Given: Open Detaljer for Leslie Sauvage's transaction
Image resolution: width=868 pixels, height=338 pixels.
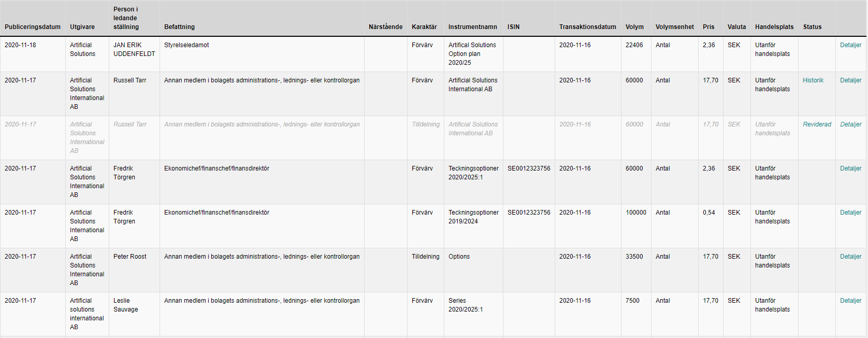Looking at the screenshot, I should pos(850,301).
